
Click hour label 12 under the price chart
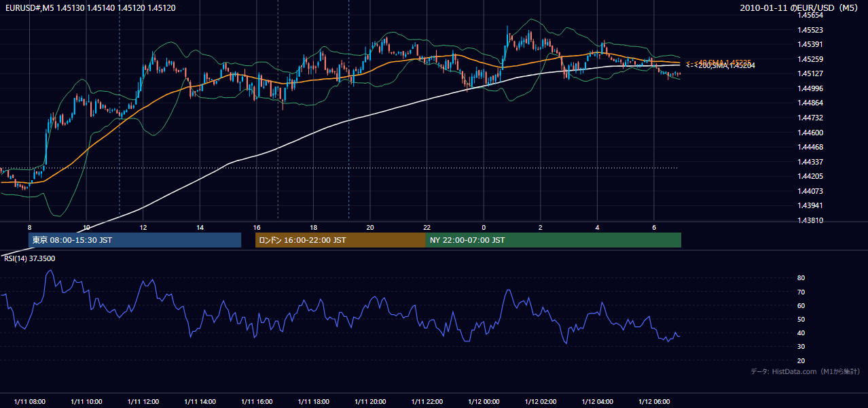143,227
